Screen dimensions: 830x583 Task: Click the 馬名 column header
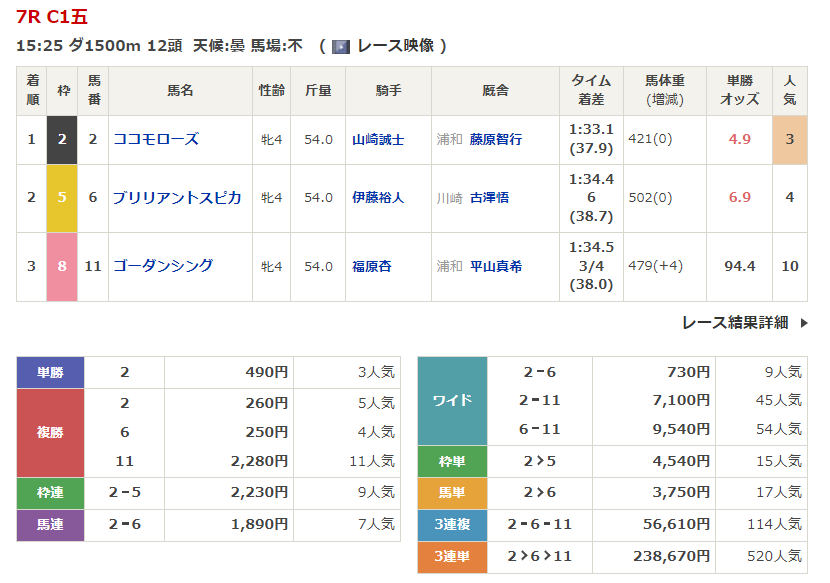(181, 91)
